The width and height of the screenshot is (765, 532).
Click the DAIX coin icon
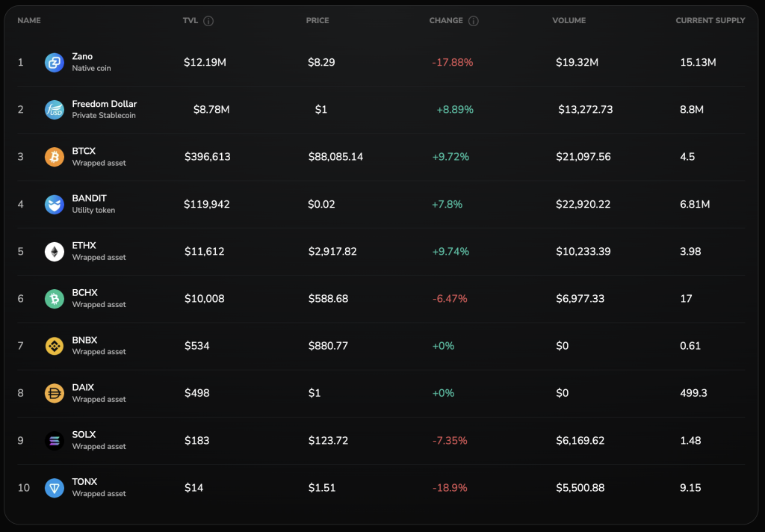[x=55, y=393]
